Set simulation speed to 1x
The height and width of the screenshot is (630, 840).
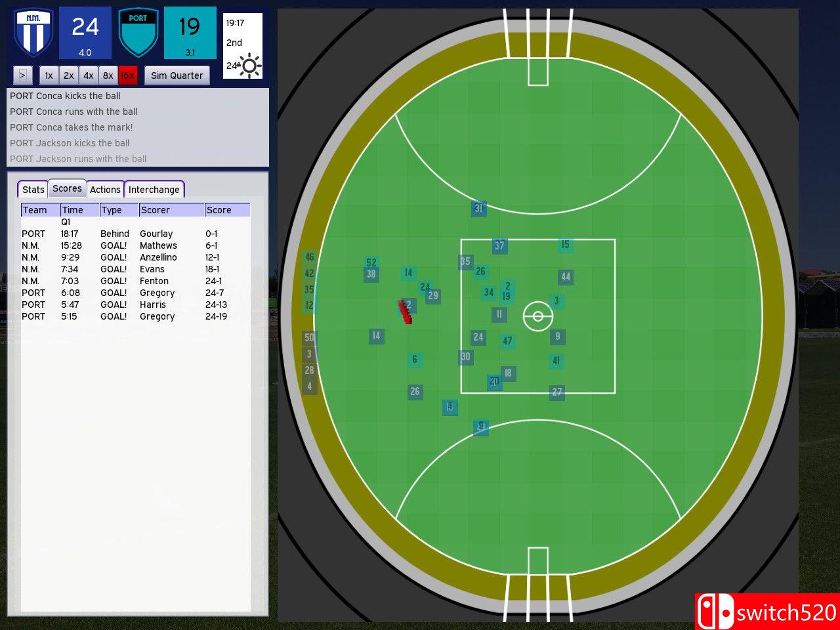point(49,75)
